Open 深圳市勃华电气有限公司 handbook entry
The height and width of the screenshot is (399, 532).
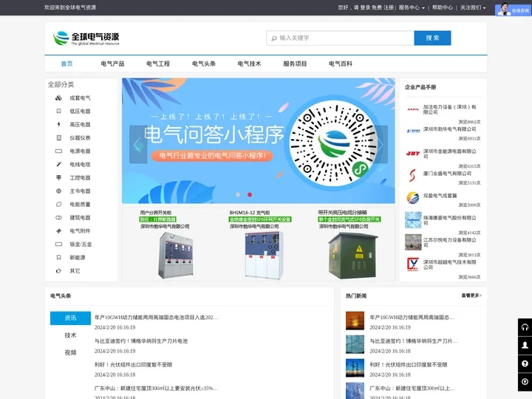449,129
